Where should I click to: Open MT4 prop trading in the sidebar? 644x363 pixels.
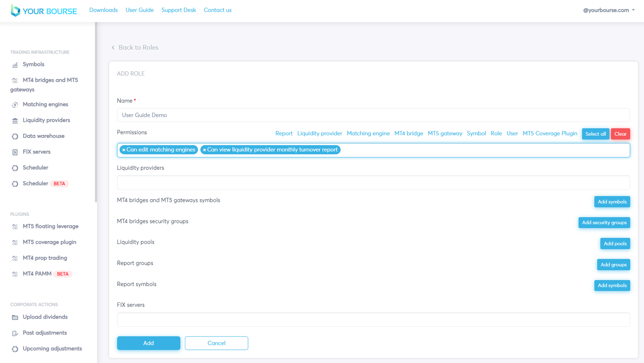tap(45, 258)
